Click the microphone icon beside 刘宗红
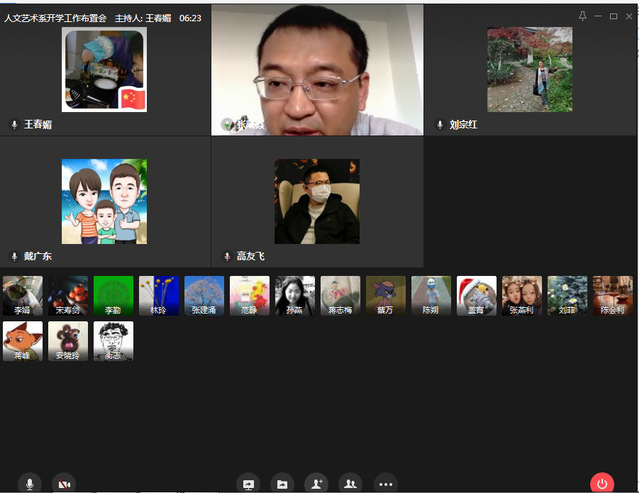 (x=440, y=125)
